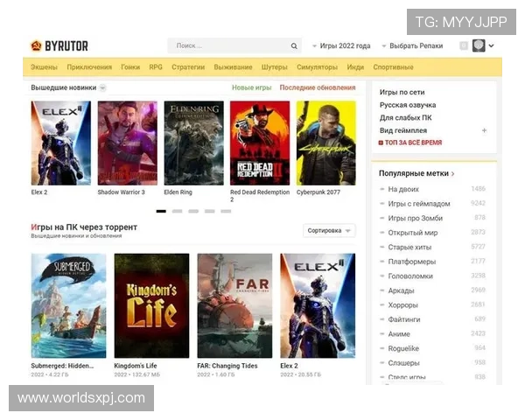Screen dimensions: 525x420
Task: Expand the Игры 2022 года dropdown
Action: coord(341,45)
